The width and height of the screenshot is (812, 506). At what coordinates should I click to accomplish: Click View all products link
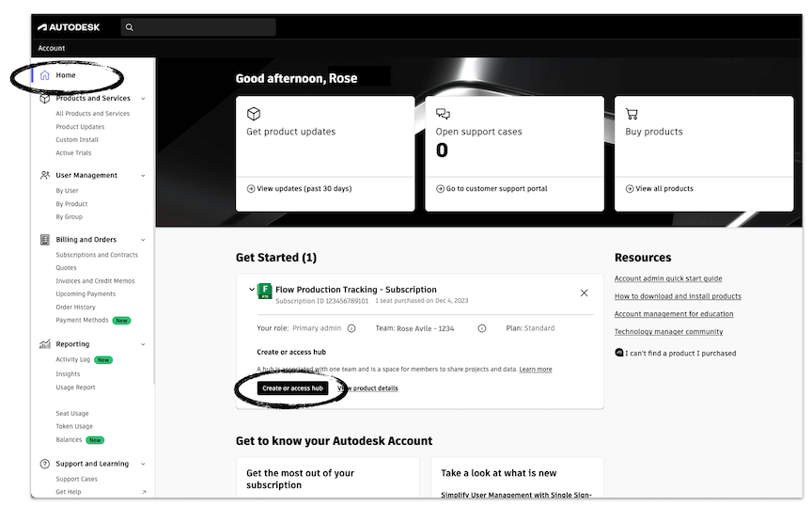point(659,189)
